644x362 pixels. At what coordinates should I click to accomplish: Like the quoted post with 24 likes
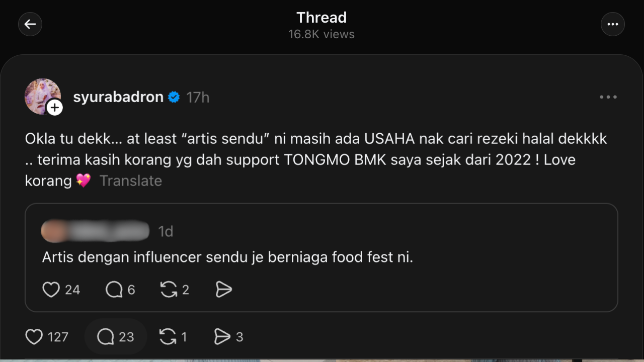coord(51,290)
